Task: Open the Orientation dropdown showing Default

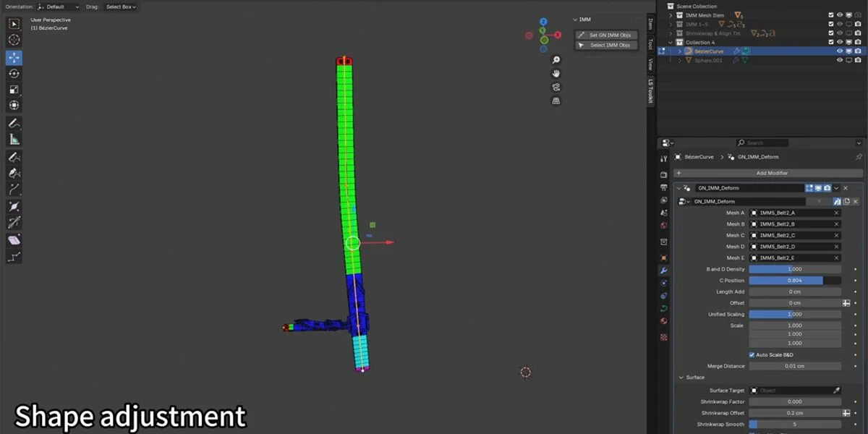Action: point(56,7)
